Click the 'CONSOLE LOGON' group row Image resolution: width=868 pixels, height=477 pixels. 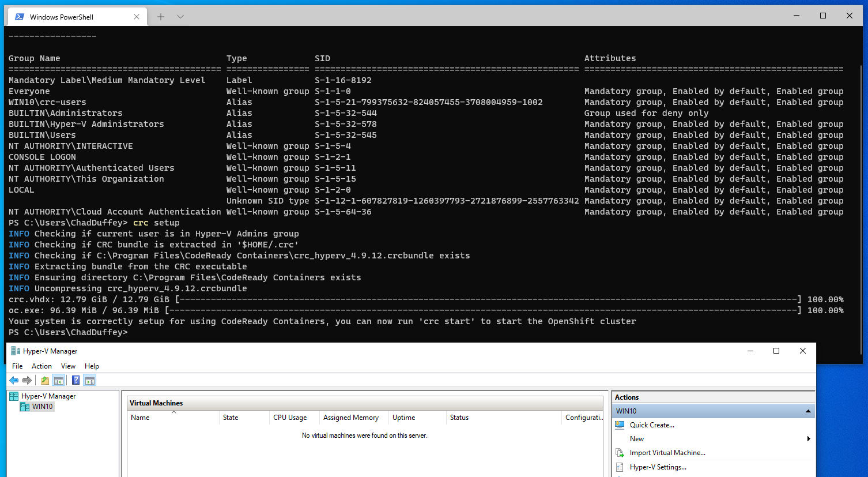[426, 157]
